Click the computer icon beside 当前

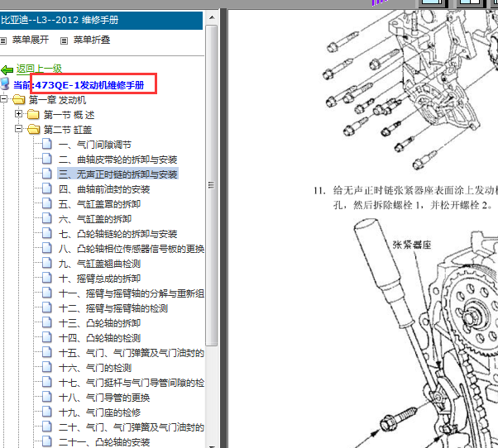[6, 84]
